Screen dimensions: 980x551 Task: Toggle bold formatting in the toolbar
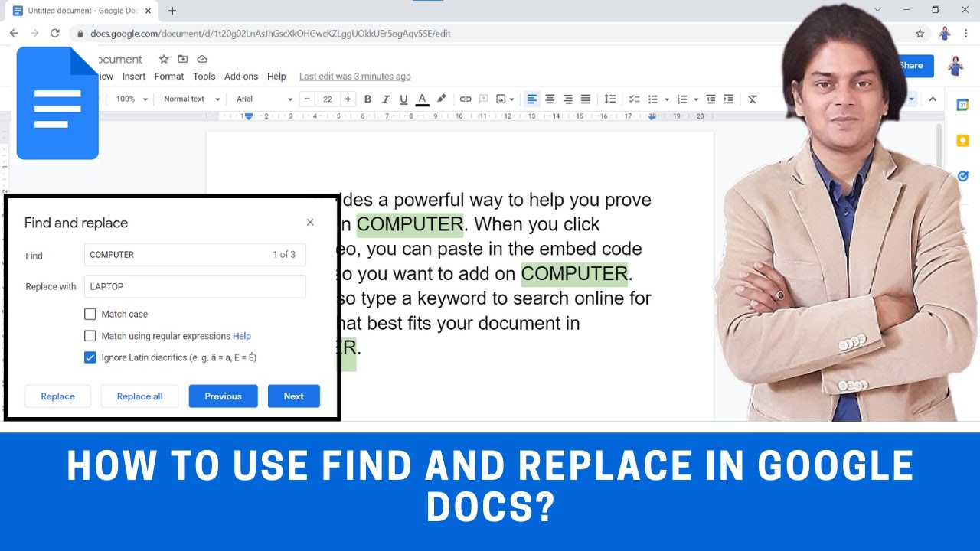pos(367,99)
